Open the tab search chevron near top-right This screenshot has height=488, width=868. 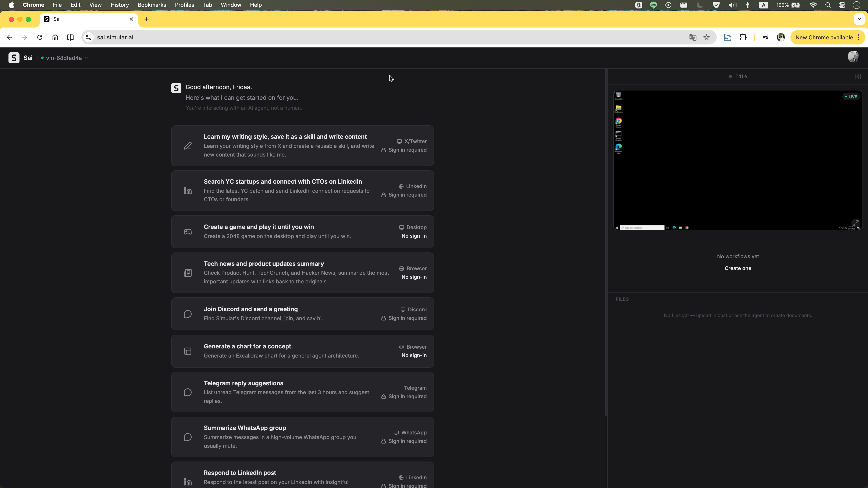(x=859, y=19)
